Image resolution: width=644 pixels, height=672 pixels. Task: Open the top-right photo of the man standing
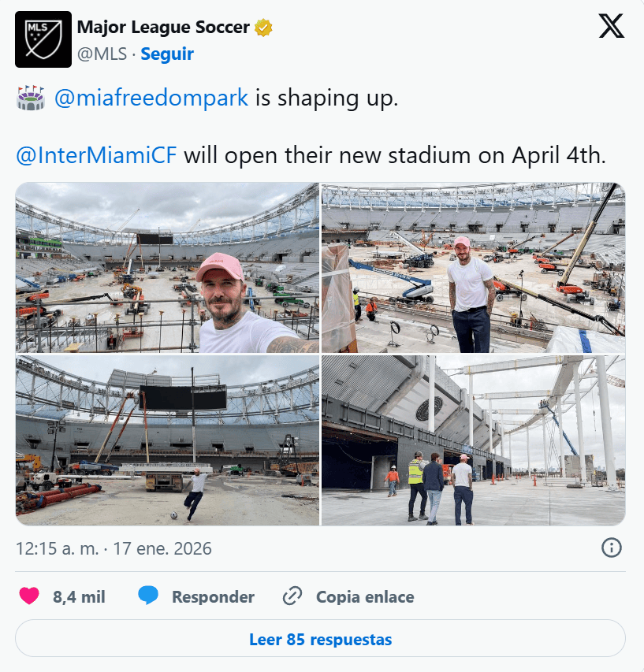click(x=473, y=268)
